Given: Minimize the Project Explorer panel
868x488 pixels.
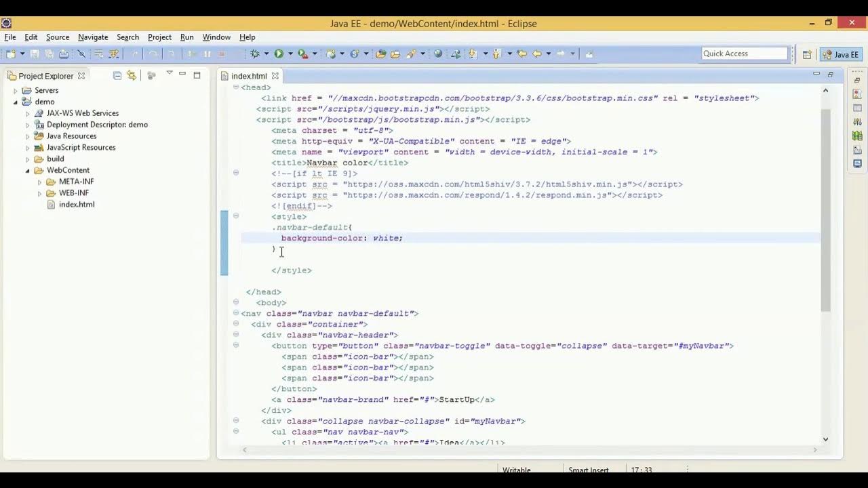Looking at the screenshot, I should 182,75.
